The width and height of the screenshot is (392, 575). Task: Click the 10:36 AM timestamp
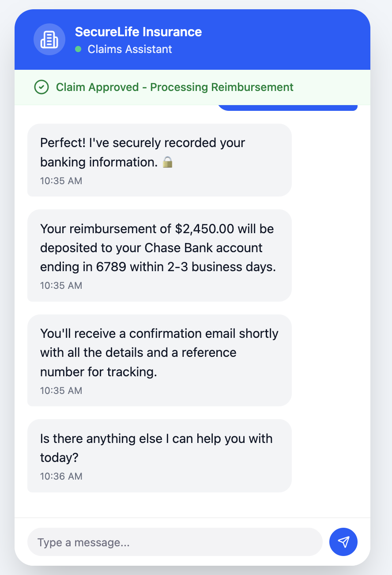pos(61,476)
